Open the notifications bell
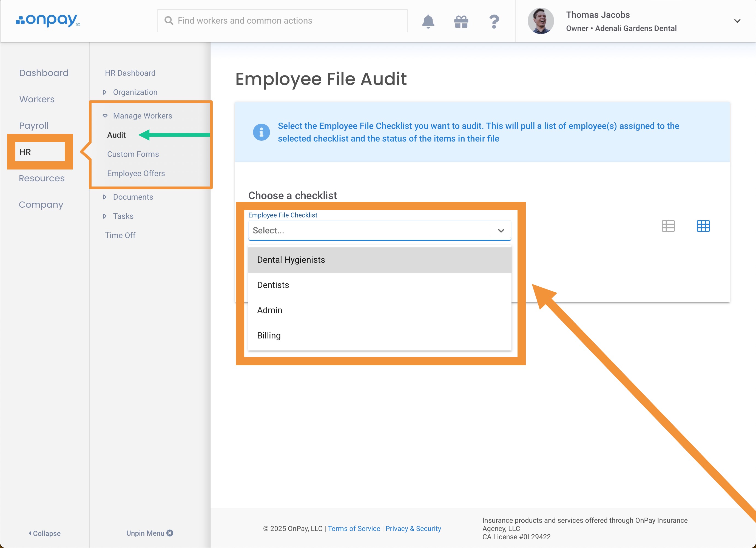The image size is (756, 548). (x=428, y=21)
